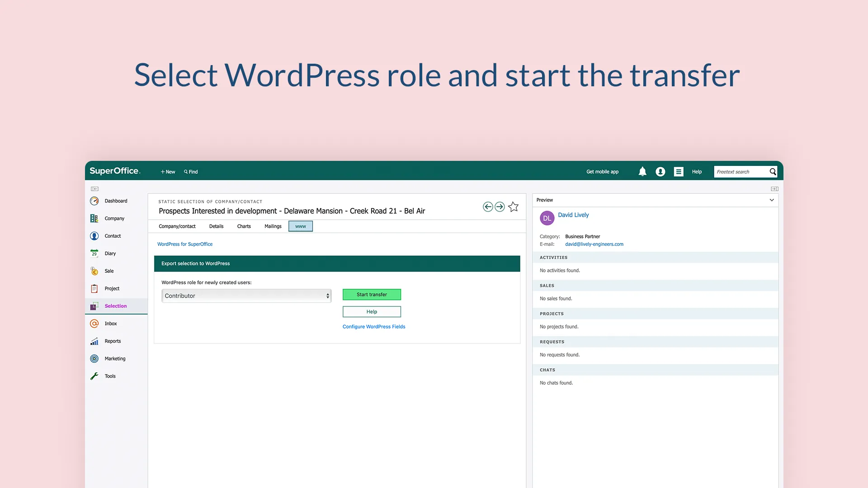Open the WordPress role Contributor dropdown

pyautogui.click(x=246, y=296)
